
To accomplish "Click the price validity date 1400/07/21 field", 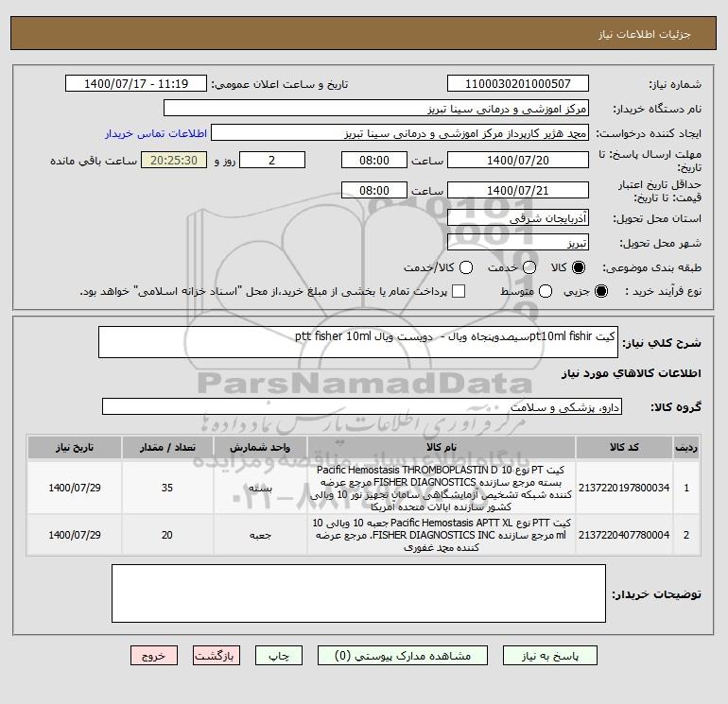I will point(518,190).
